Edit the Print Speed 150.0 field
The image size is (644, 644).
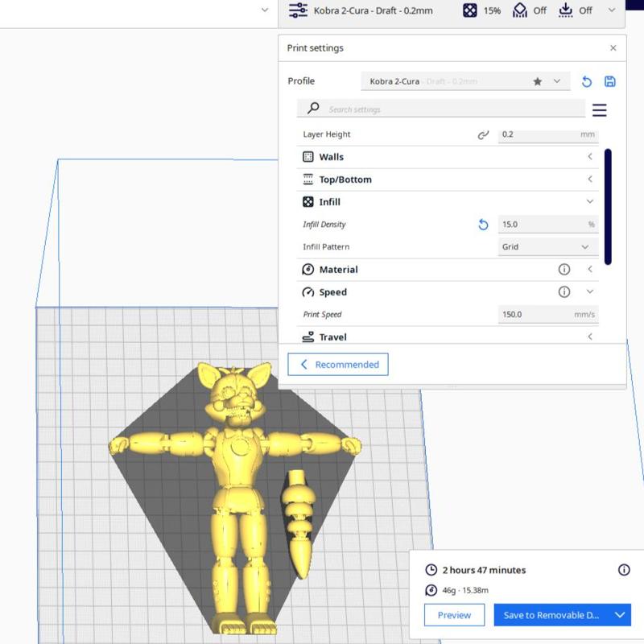548,314
